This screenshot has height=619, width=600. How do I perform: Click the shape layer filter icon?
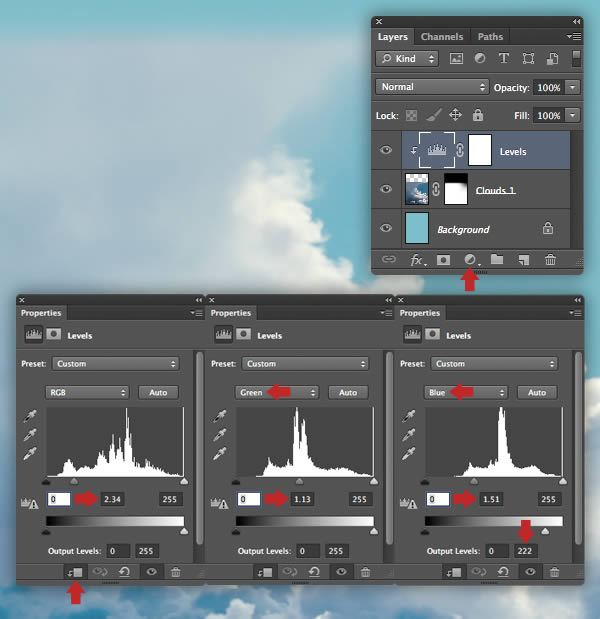pos(528,59)
